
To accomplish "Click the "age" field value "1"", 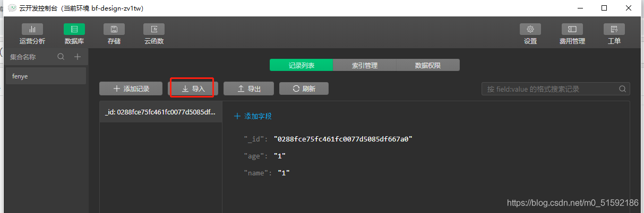I will click(x=280, y=156).
